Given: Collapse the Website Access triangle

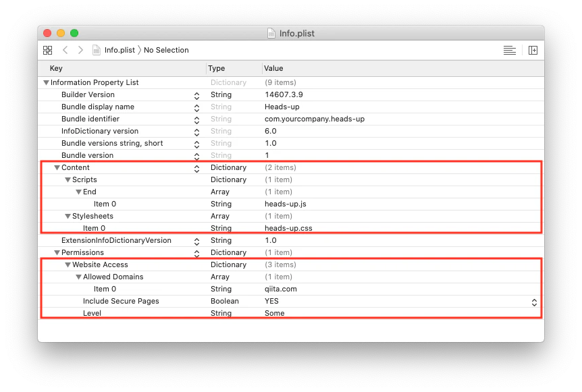Looking at the screenshot, I should pyautogui.click(x=68, y=264).
